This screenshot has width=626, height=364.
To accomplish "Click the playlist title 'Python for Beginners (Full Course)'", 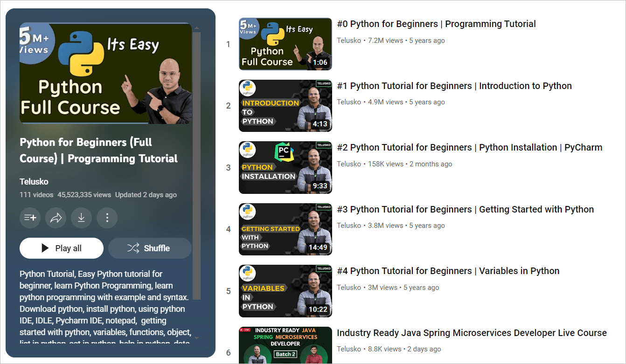I will 98,150.
